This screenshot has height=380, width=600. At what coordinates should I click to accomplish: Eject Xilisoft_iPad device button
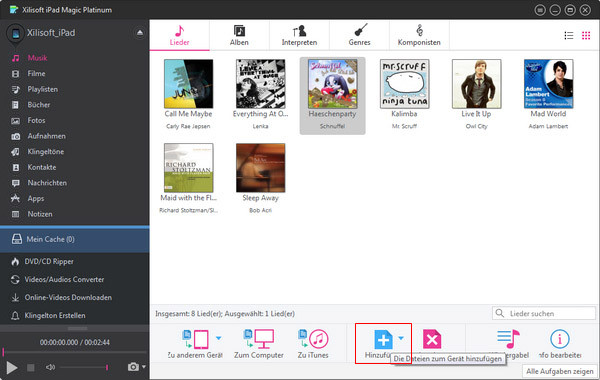140,33
